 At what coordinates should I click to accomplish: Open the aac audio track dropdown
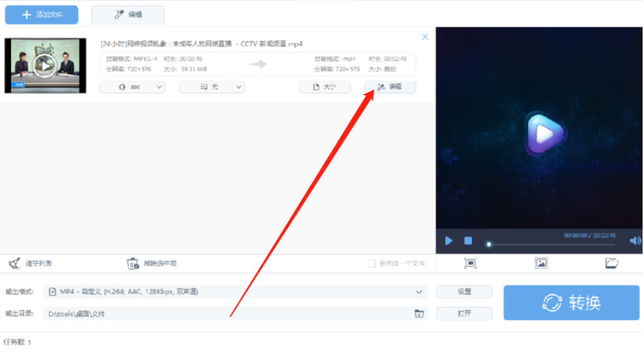tap(132, 87)
